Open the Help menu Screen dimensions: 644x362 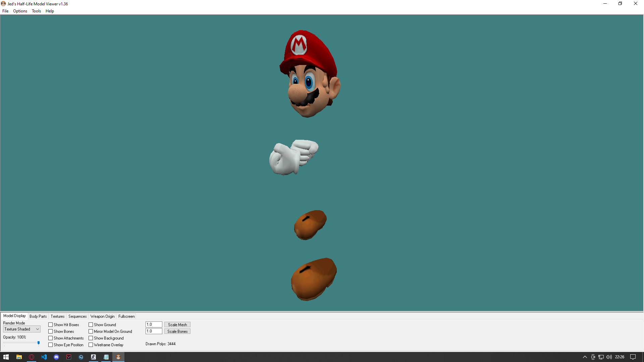pyautogui.click(x=50, y=11)
